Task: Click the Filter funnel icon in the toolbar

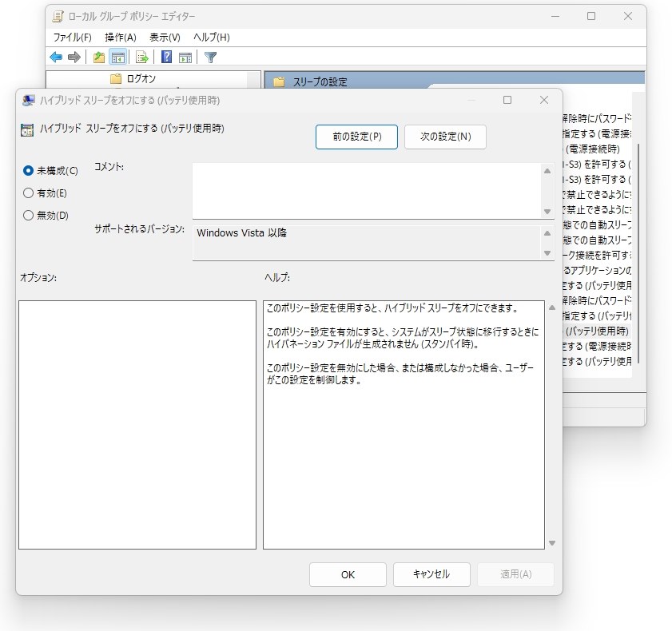Action: [210, 57]
